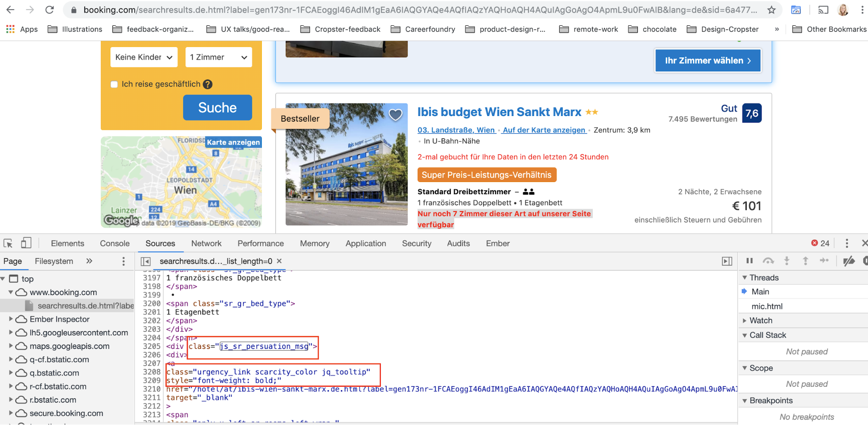Step out of current function

coord(805,261)
